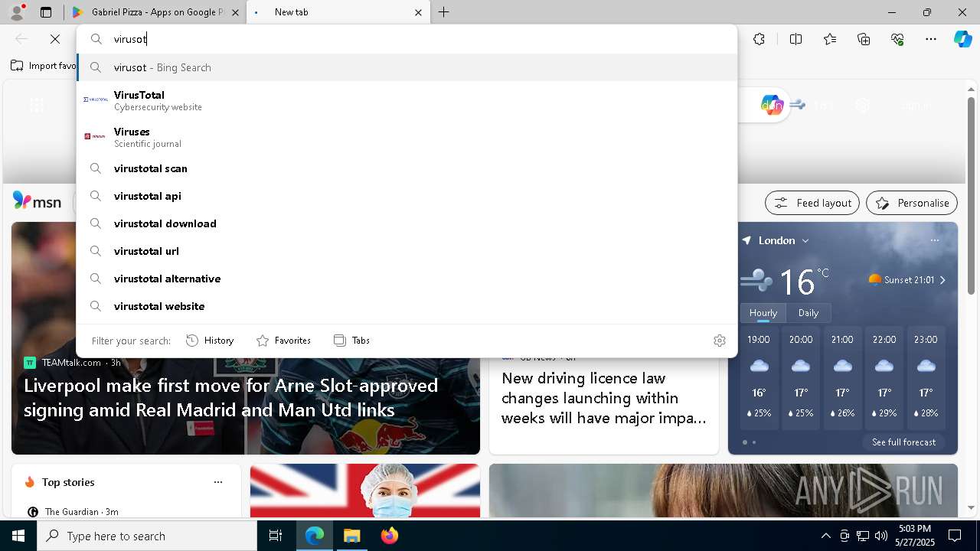The height and width of the screenshot is (551, 980).
Task: Click the Windows taskbar search box
Action: (x=147, y=536)
